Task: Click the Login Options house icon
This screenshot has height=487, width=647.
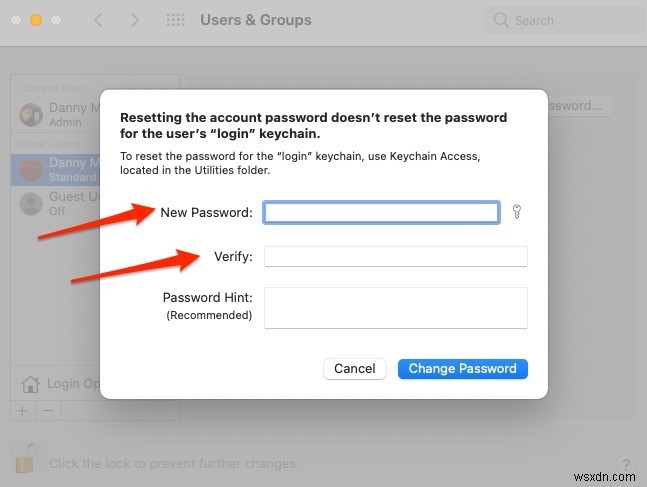Action: pos(30,384)
